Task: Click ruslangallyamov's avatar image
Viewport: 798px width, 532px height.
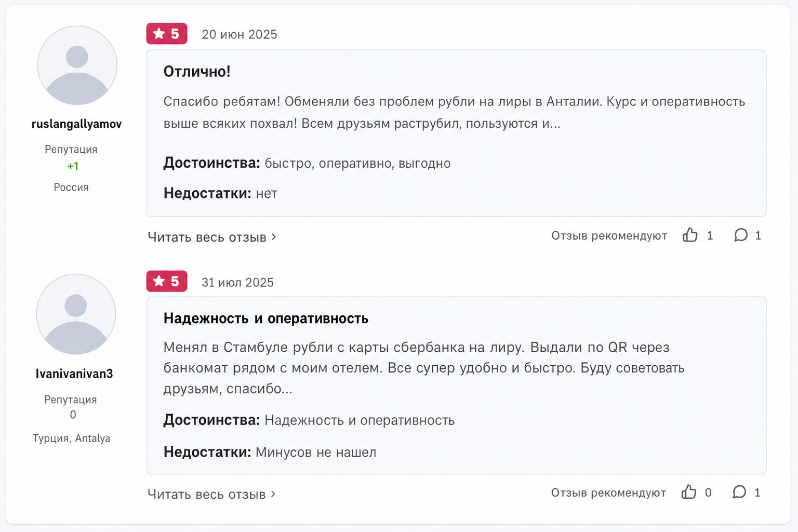Action: point(77,65)
